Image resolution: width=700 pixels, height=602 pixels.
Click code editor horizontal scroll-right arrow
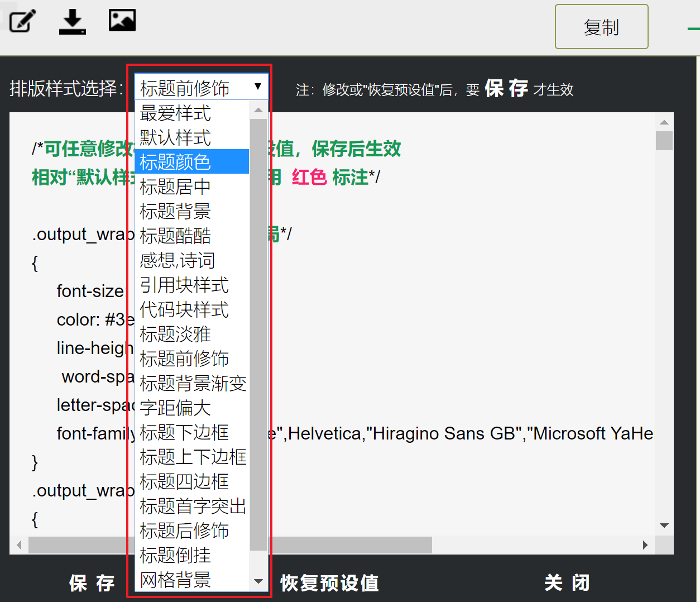click(x=645, y=545)
